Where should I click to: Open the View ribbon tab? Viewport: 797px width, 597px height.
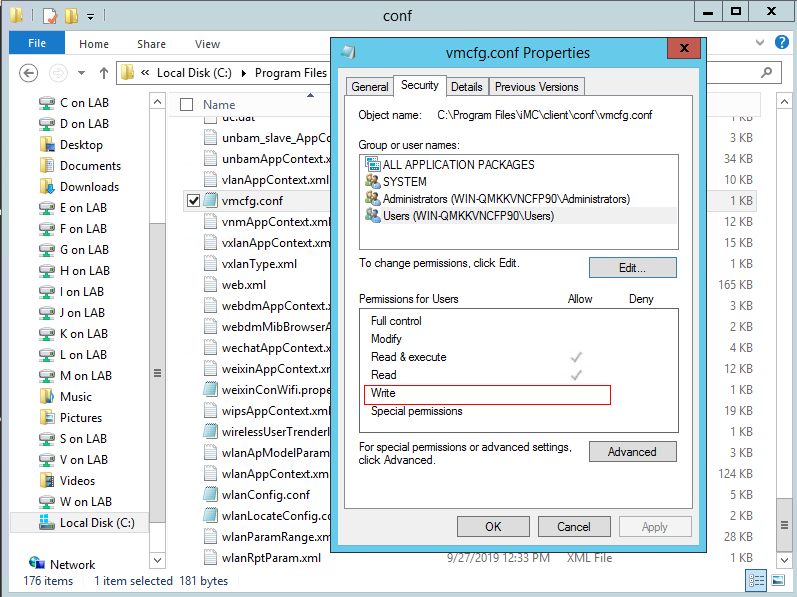207,44
